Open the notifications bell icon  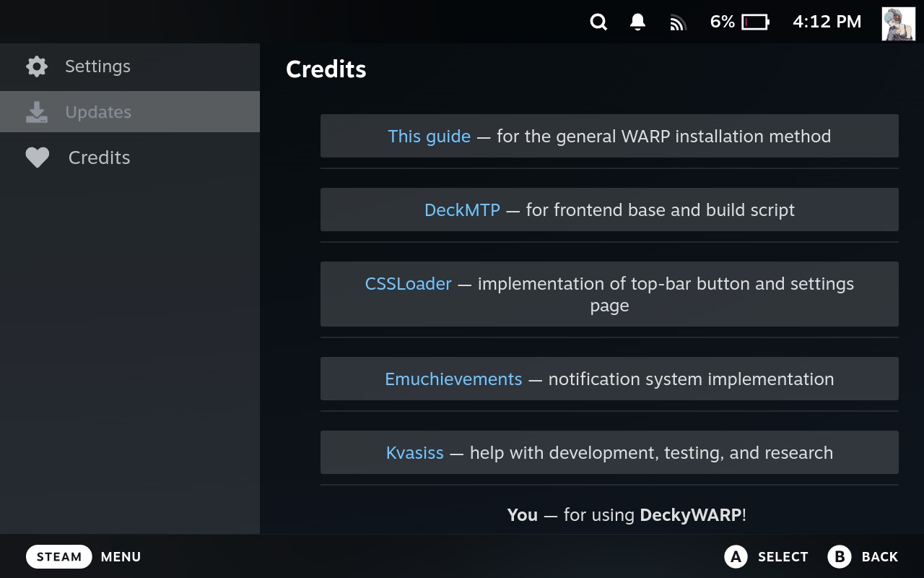coord(637,22)
